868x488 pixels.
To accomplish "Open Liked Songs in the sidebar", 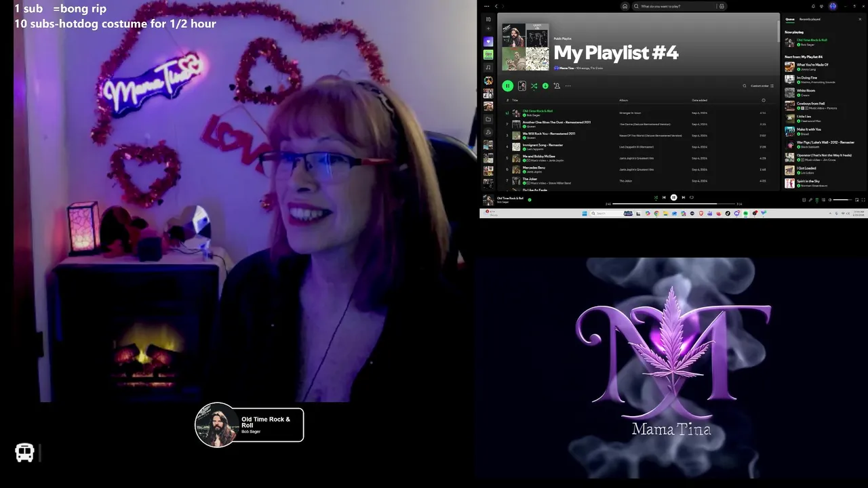I will (488, 41).
